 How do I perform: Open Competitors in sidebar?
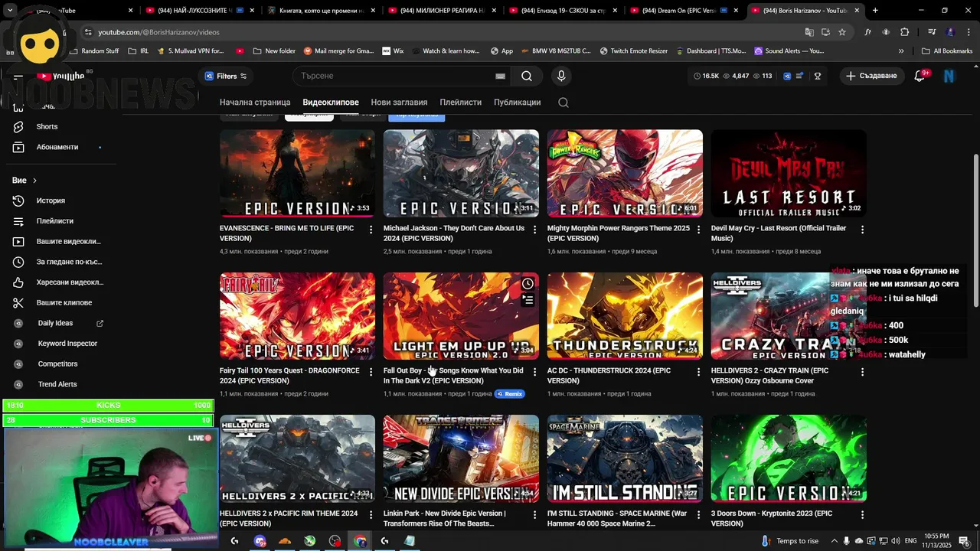(x=58, y=364)
